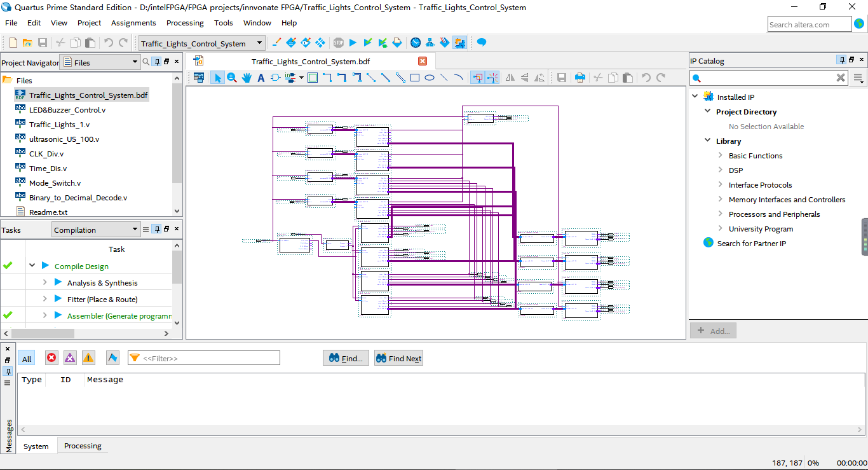
Task: Toggle the All messages filter
Action: coord(27,359)
